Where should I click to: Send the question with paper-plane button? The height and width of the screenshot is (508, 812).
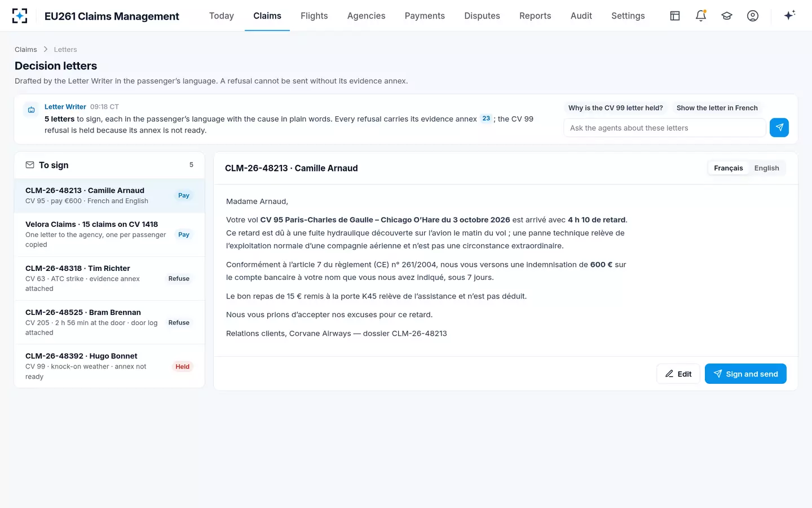click(x=779, y=128)
